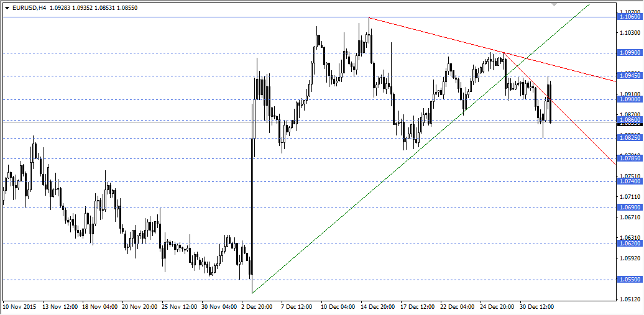The height and width of the screenshot is (315, 644).
Task: Click the 1.09450 price level label
Action: [629, 76]
